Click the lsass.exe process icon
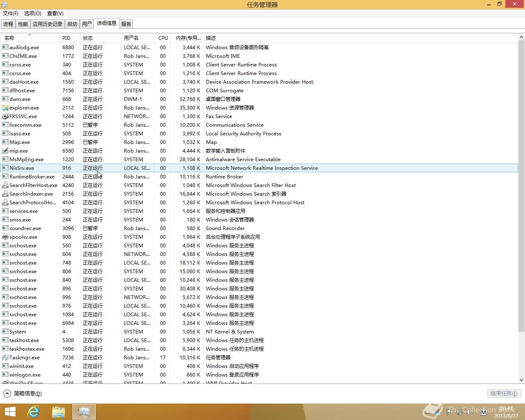525x420 pixels. pos(5,133)
